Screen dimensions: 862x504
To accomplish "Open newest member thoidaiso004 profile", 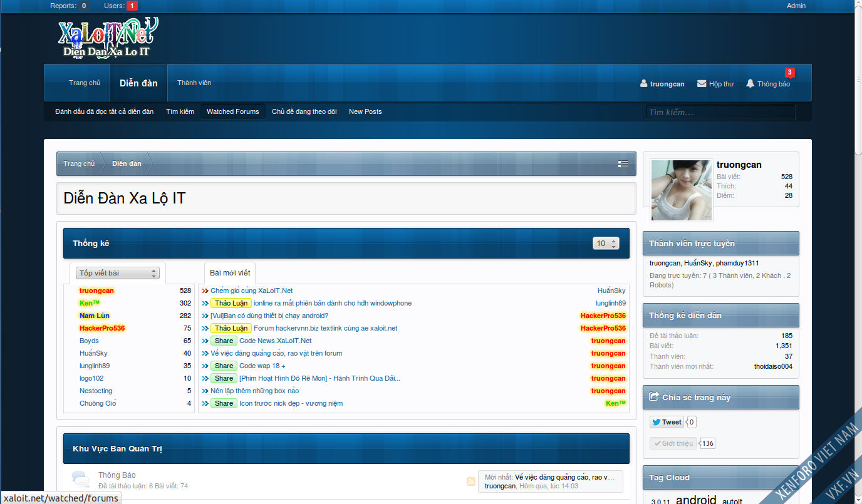I will click(773, 366).
